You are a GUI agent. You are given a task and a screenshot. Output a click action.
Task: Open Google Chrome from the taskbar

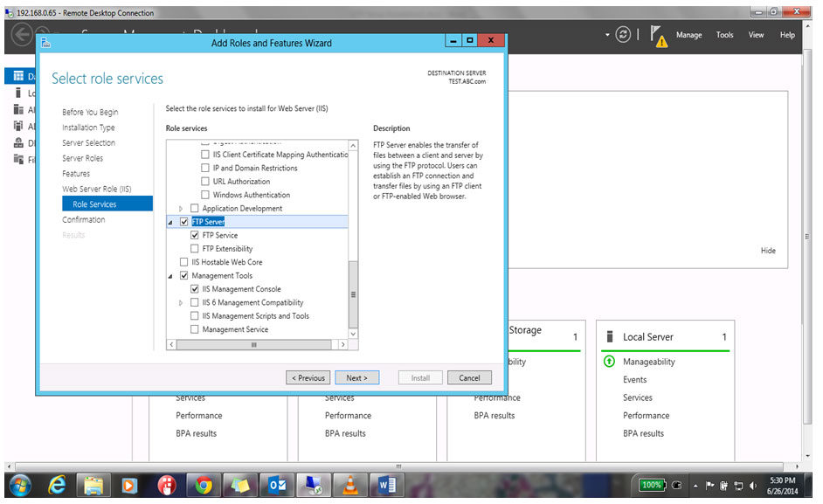pos(203,485)
